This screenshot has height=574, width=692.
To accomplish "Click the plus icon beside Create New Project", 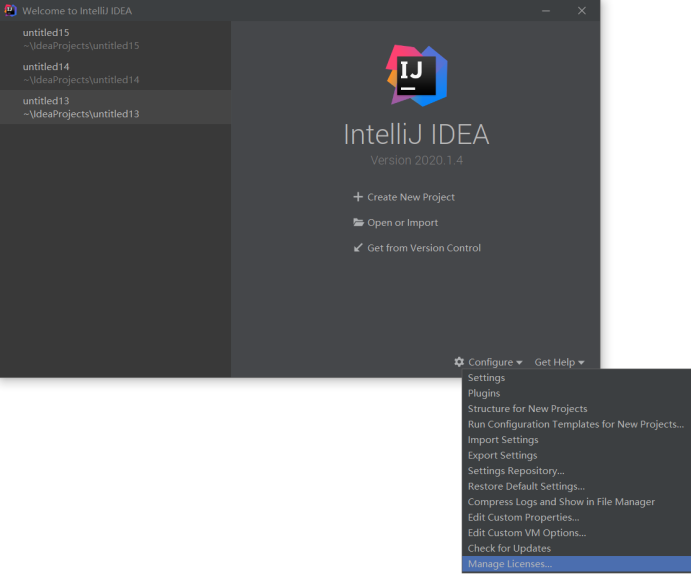I will tap(358, 197).
